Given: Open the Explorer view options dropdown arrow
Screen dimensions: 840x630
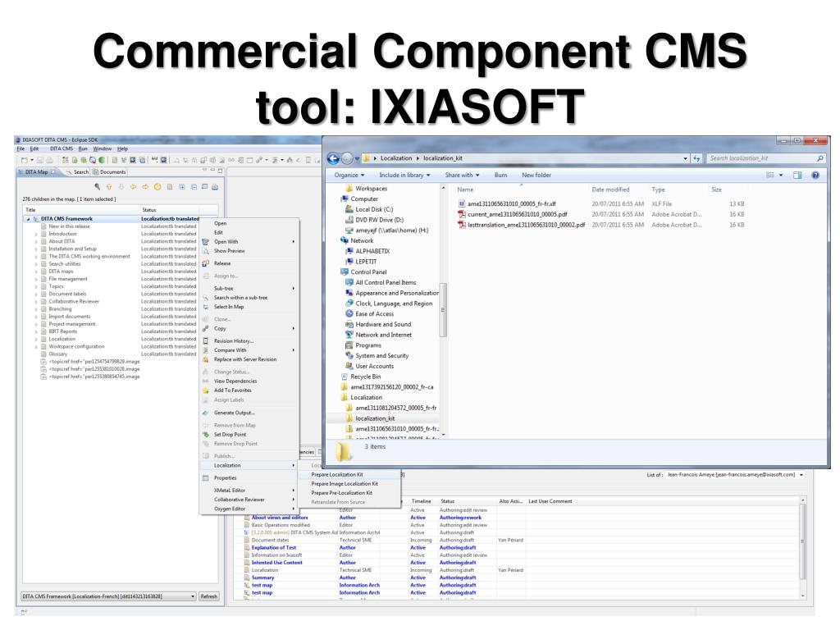Looking at the screenshot, I should click(781, 176).
